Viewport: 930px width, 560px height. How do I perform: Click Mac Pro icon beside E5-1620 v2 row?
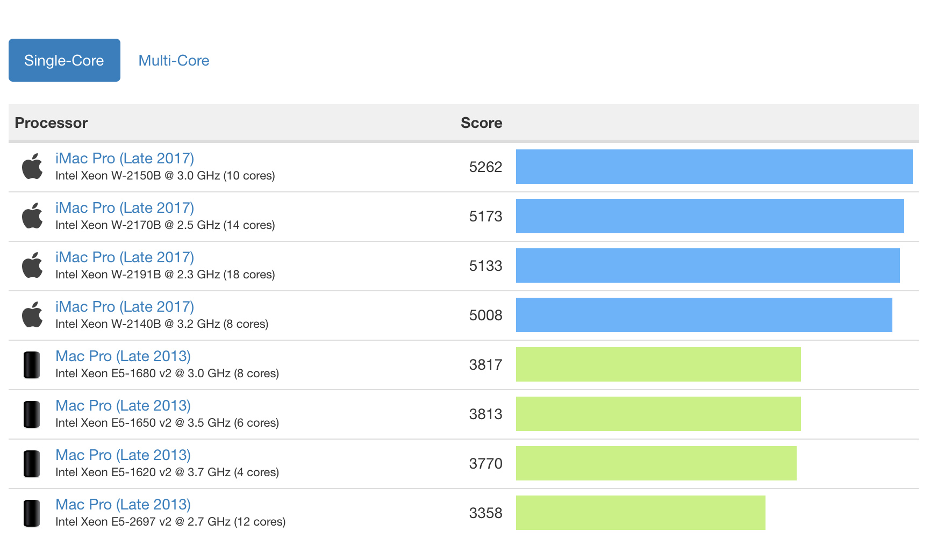[32, 464]
